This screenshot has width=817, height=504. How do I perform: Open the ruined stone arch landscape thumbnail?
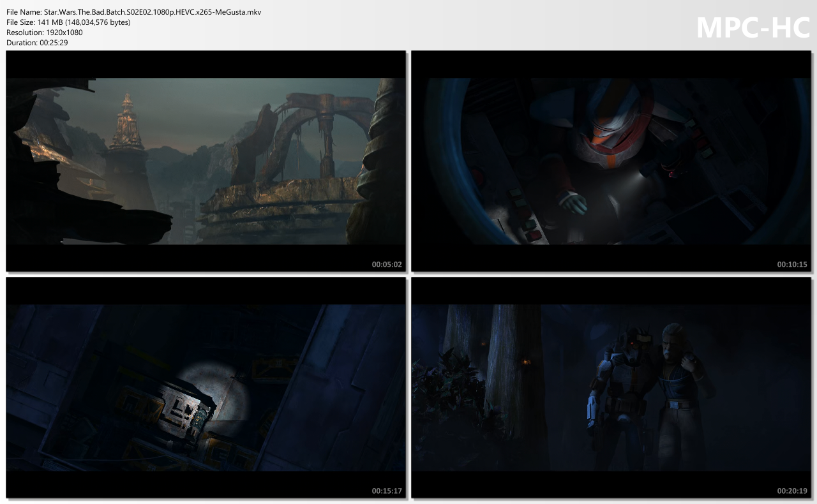(206, 161)
